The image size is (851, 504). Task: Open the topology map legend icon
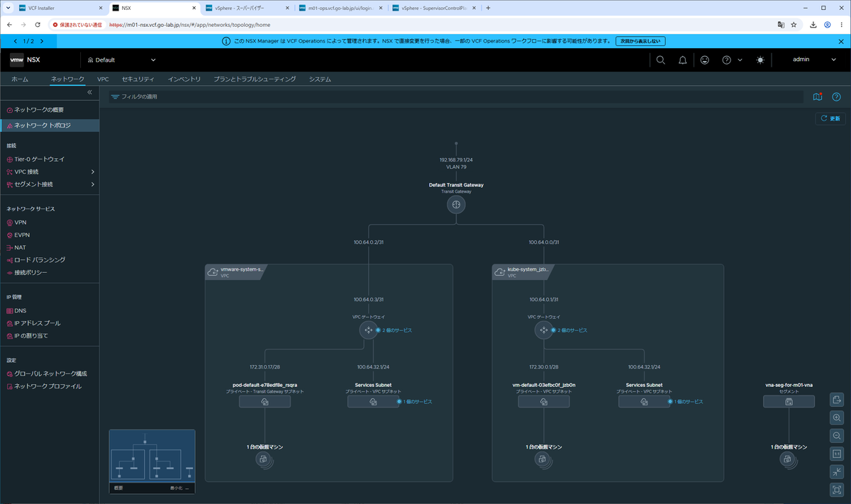(818, 96)
